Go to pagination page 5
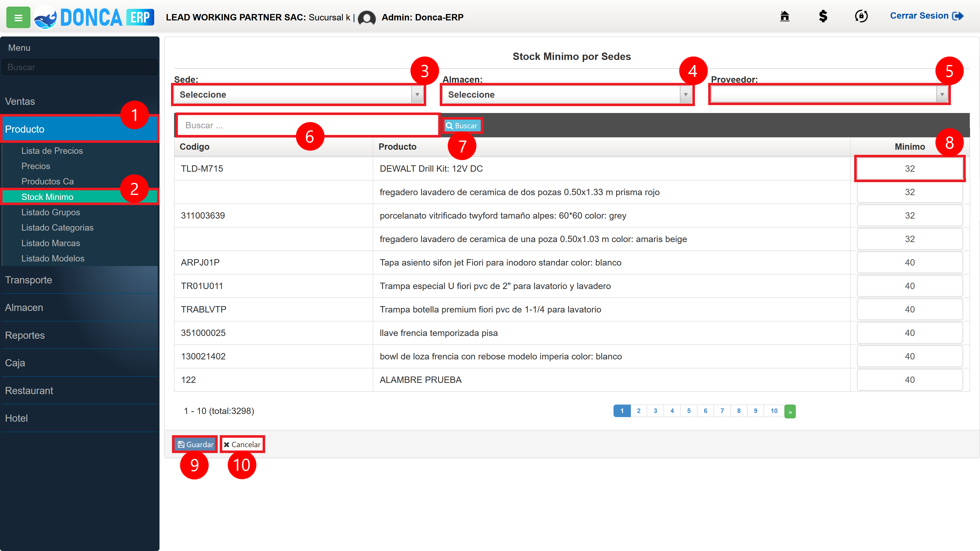980x551 pixels. click(x=689, y=411)
